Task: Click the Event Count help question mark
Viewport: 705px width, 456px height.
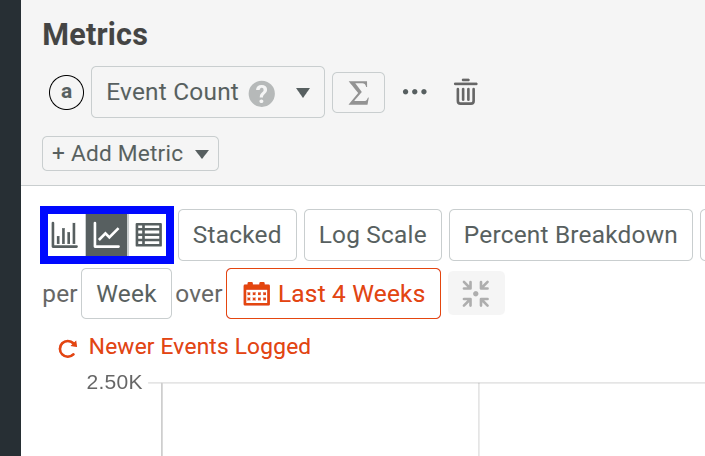Action: [x=262, y=93]
